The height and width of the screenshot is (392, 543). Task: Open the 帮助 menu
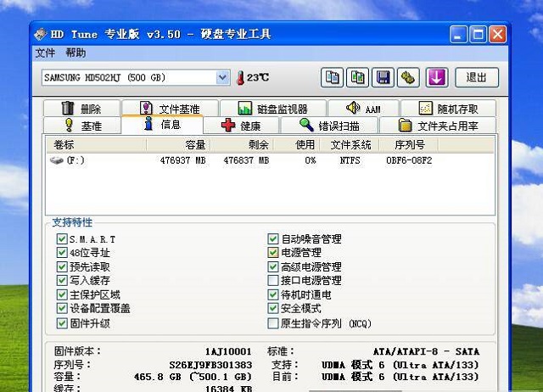pyautogui.click(x=76, y=53)
